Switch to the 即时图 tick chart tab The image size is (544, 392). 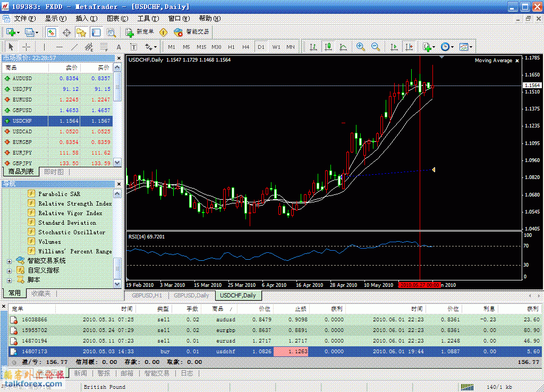point(54,172)
